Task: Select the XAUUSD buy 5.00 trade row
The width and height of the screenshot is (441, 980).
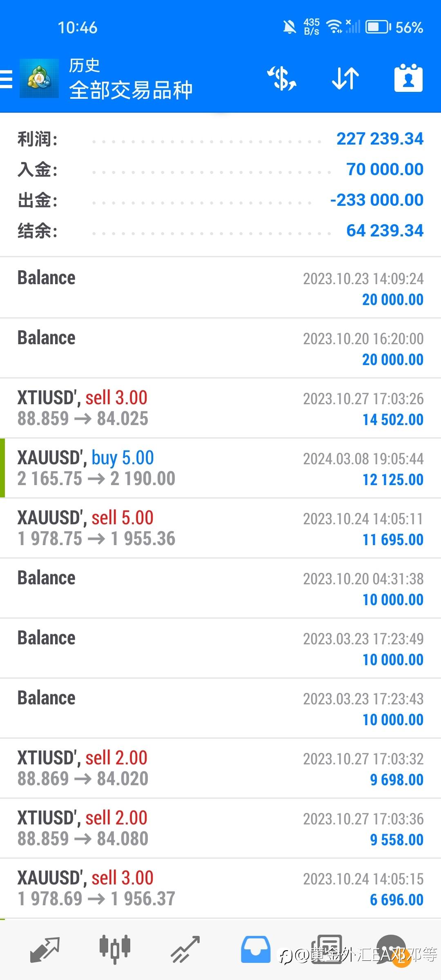Action: 220,468
